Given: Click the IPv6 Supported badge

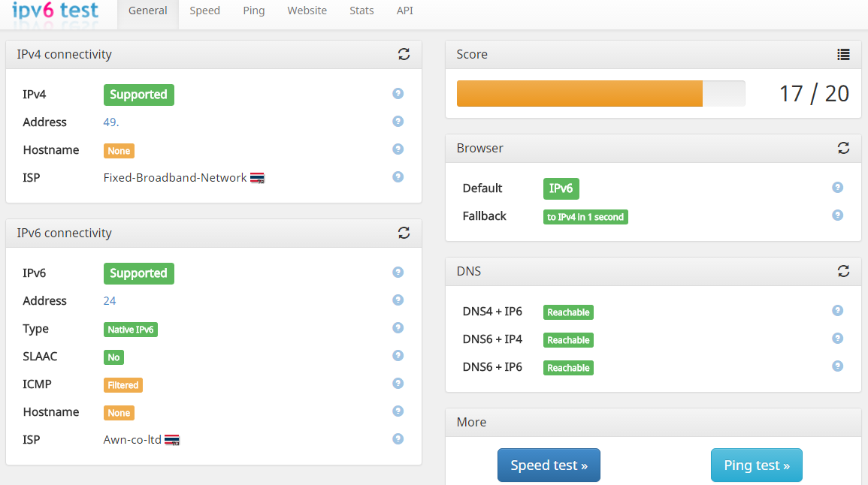Looking at the screenshot, I should pyautogui.click(x=139, y=273).
